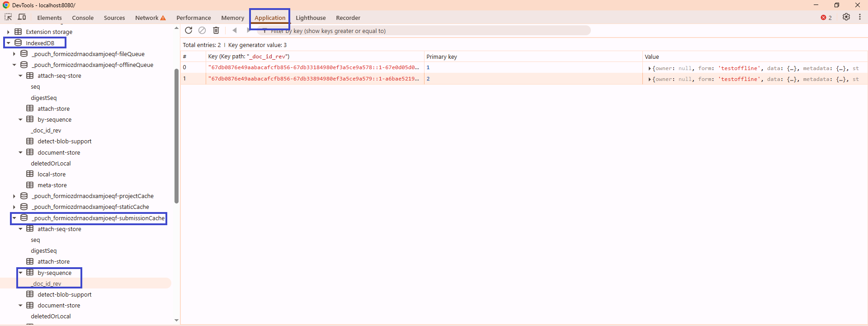Open the customize DevTools three-dot menu
868x326 pixels.
860,17
